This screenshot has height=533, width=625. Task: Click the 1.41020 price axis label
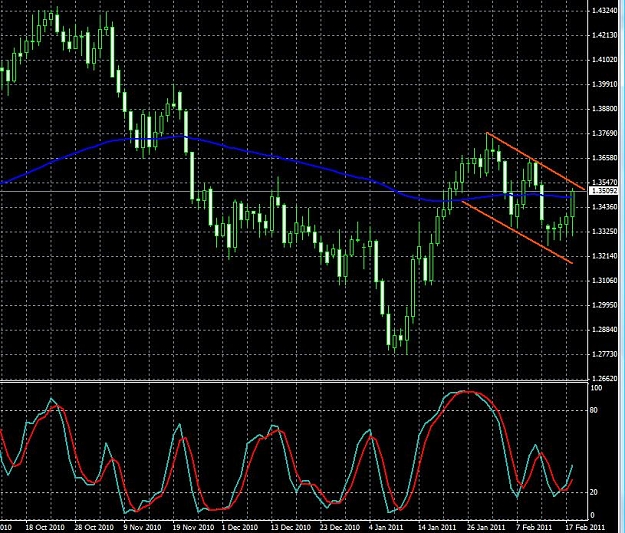pos(605,60)
